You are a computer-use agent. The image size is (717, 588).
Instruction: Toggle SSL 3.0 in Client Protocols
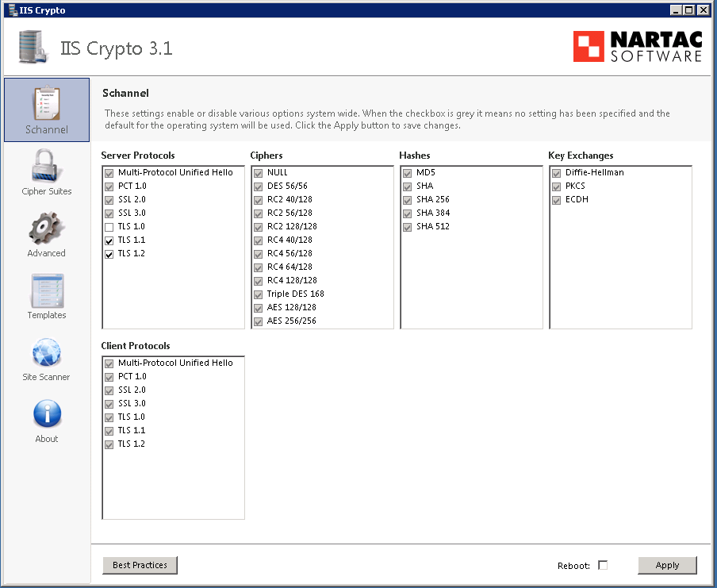pos(109,404)
